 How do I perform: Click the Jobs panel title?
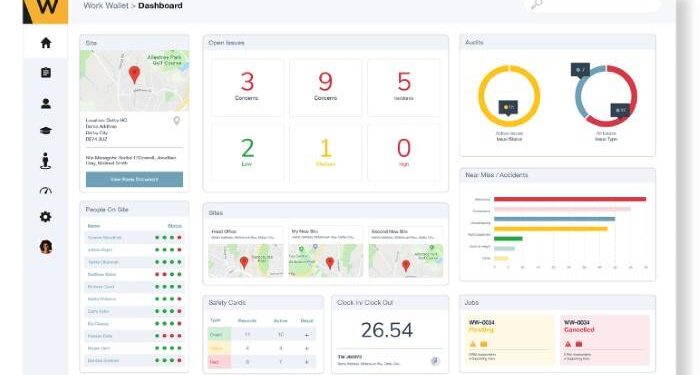click(471, 303)
